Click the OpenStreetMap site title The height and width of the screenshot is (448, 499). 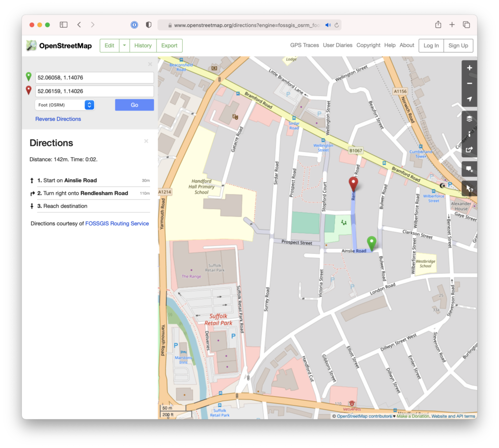[x=65, y=46]
